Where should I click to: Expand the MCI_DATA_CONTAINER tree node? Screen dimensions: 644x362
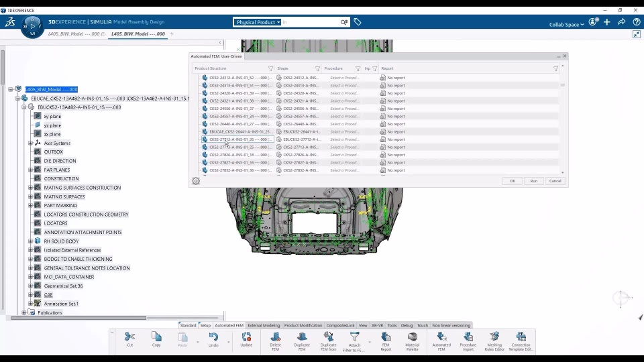30,277
